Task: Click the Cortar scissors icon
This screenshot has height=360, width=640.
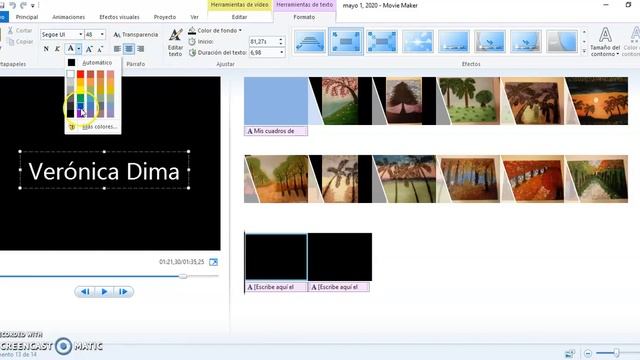Action: [x=11, y=31]
